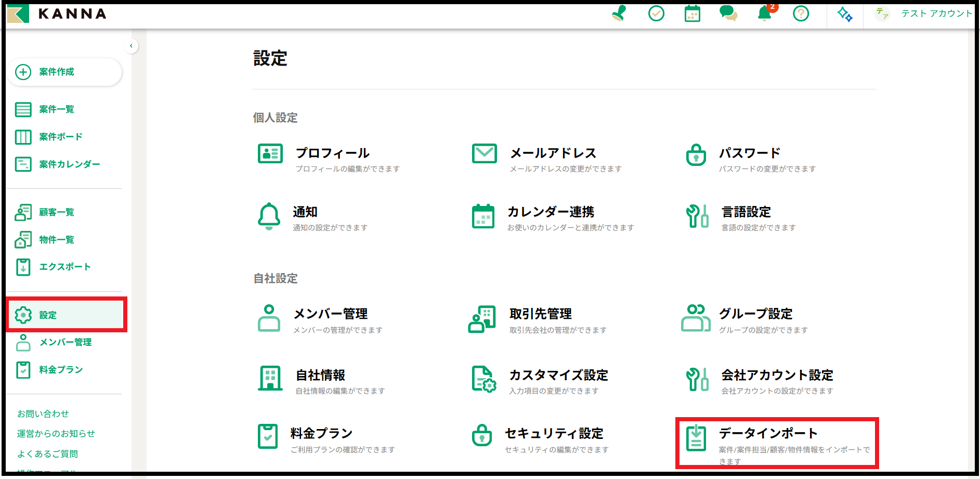Open プロフィール settings via the ID card icon
Image resolution: width=980 pixels, height=479 pixels.
pyautogui.click(x=270, y=153)
